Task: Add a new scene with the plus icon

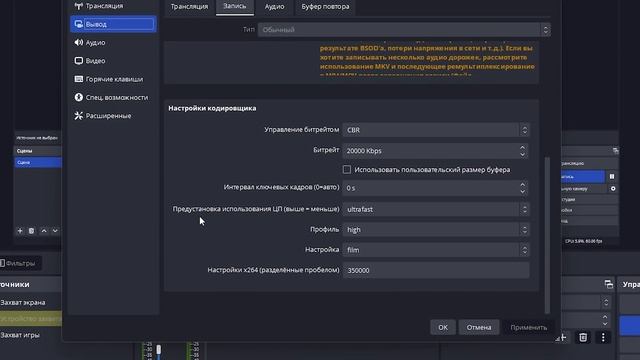Action: tap(20, 231)
